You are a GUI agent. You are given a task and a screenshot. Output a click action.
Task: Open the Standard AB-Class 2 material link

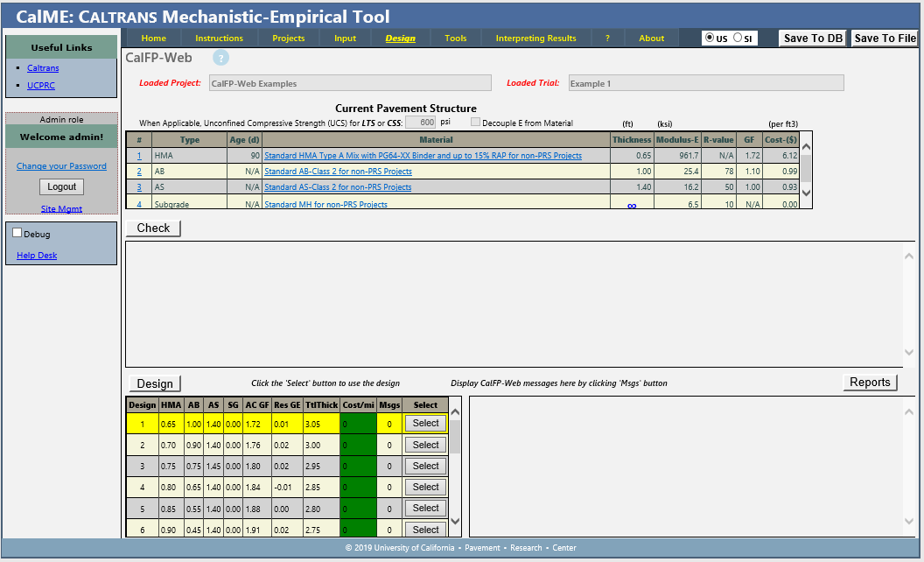tap(338, 172)
